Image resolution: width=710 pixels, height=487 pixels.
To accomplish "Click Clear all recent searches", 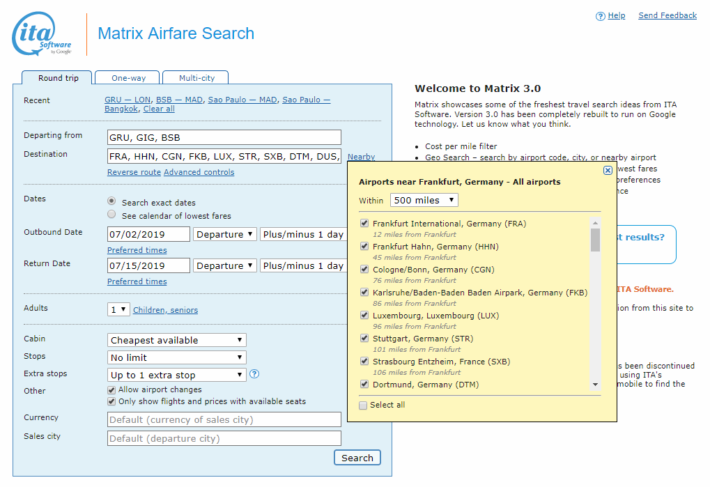I will pos(158,109).
